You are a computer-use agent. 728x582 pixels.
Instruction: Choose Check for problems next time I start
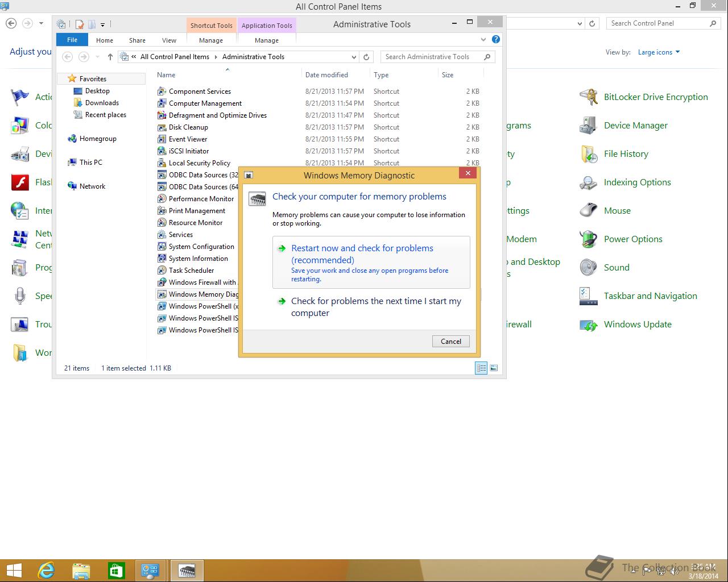click(x=371, y=307)
